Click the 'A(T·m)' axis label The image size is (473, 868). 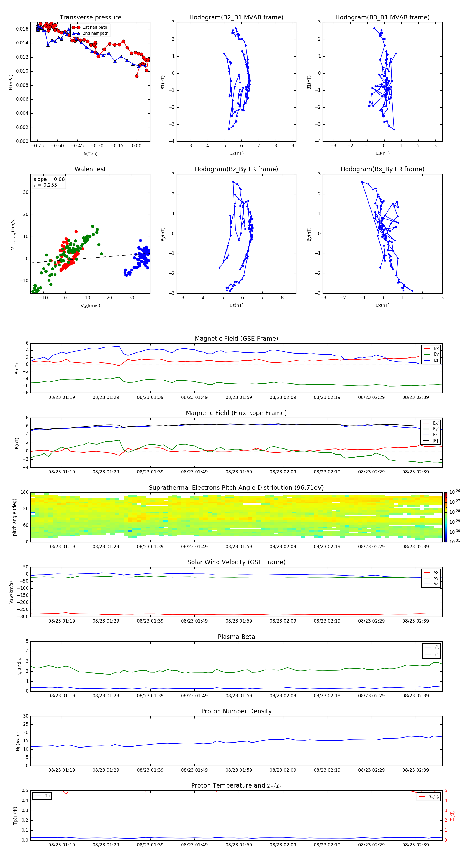90,154
